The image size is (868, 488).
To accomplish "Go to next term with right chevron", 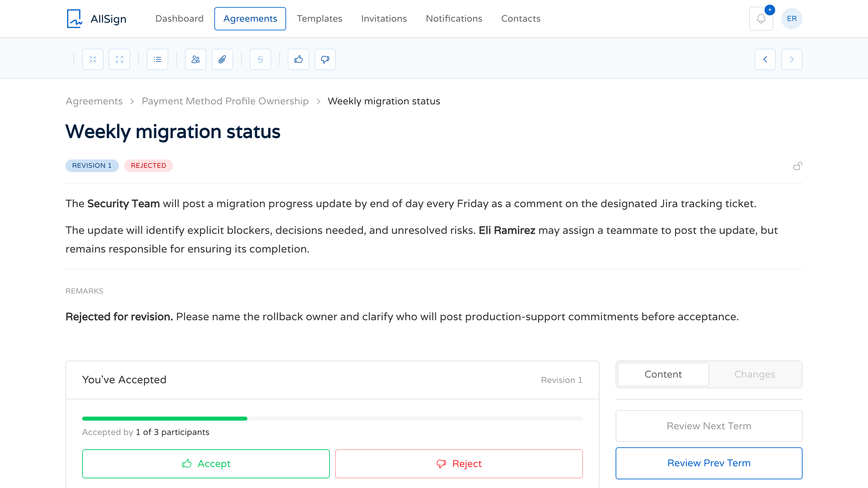I will 792,59.
